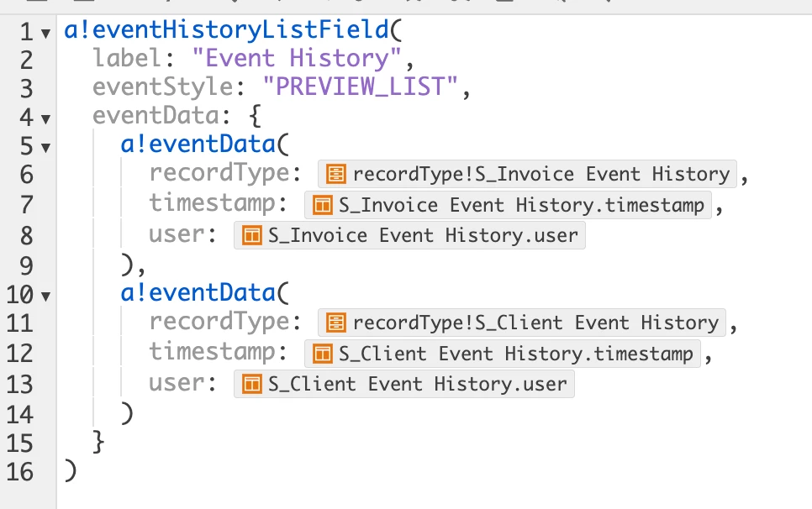This screenshot has height=509, width=812.
Task: Click the eventStyle parameter name
Action: pyautogui.click(x=162, y=87)
